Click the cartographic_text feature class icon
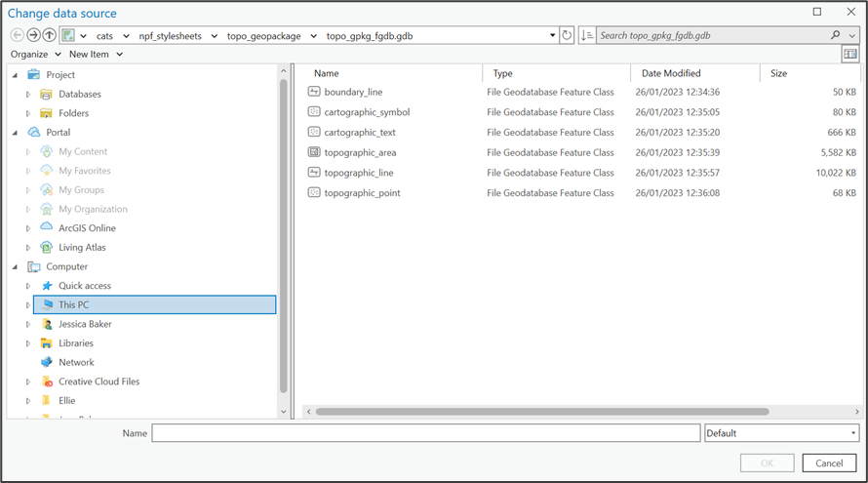 (x=314, y=132)
